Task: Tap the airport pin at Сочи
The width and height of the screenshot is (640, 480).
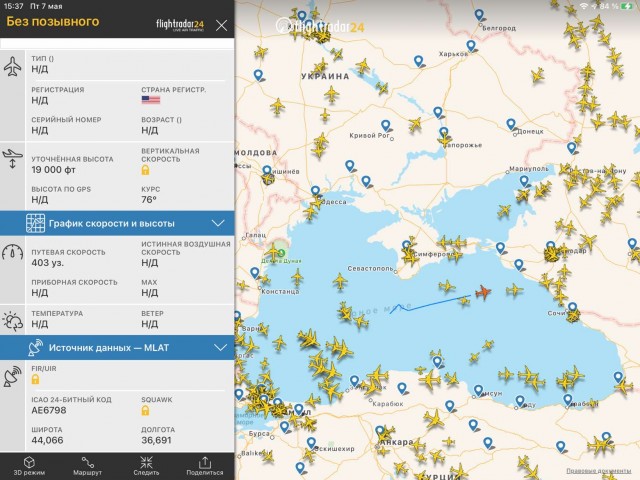Action: (573, 307)
